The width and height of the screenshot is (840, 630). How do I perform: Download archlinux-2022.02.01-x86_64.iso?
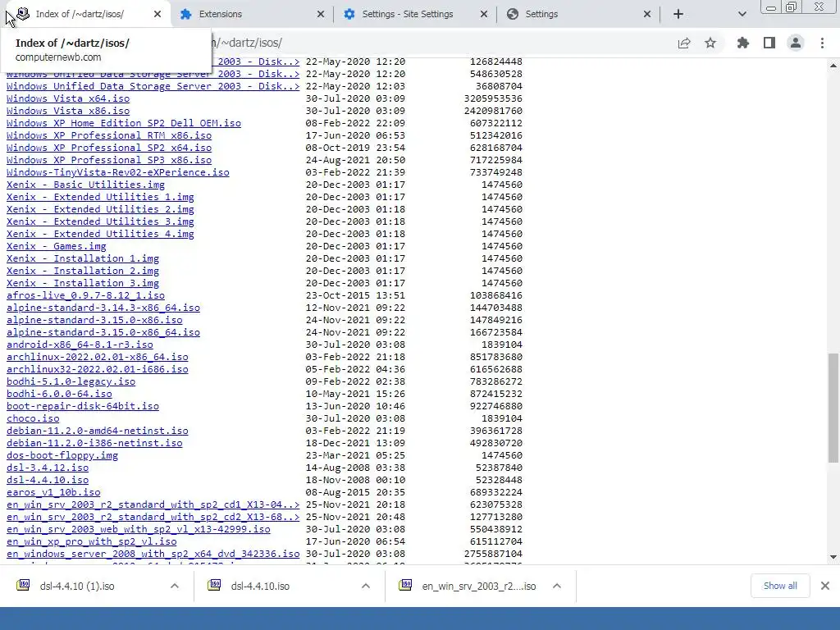[98, 358]
